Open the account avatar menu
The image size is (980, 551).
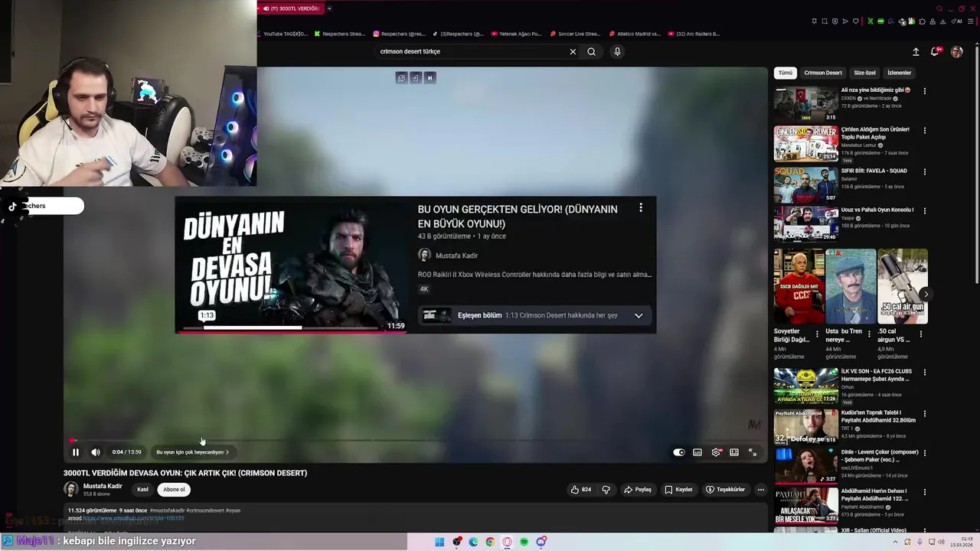956,51
